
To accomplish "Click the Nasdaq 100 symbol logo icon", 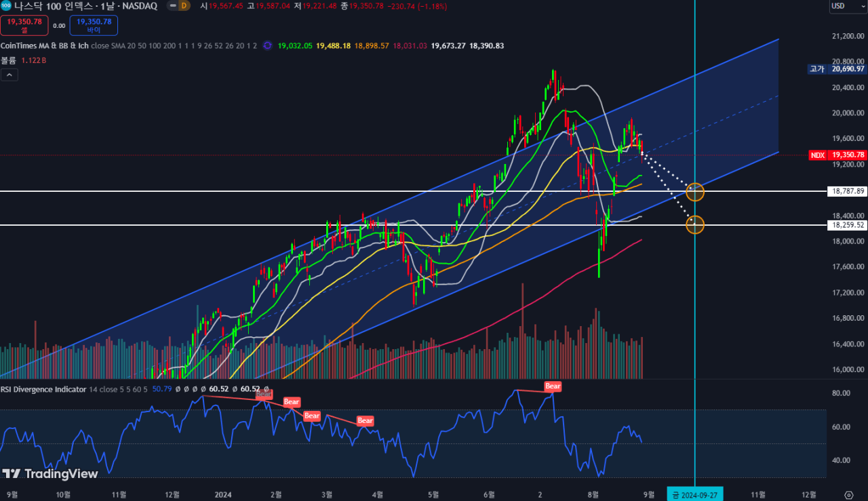I will pos(6,5).
